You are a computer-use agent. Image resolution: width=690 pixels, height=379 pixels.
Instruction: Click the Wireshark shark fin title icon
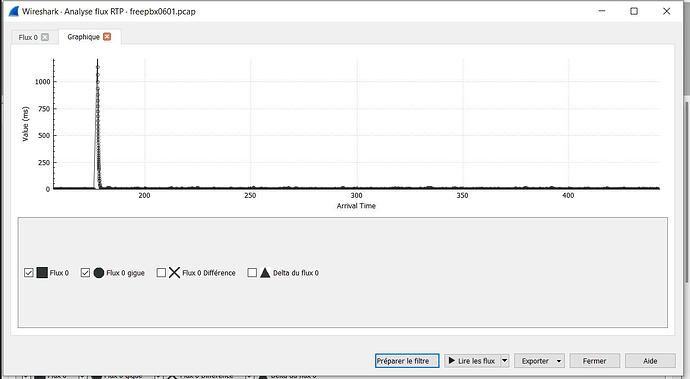coord(14,11)
